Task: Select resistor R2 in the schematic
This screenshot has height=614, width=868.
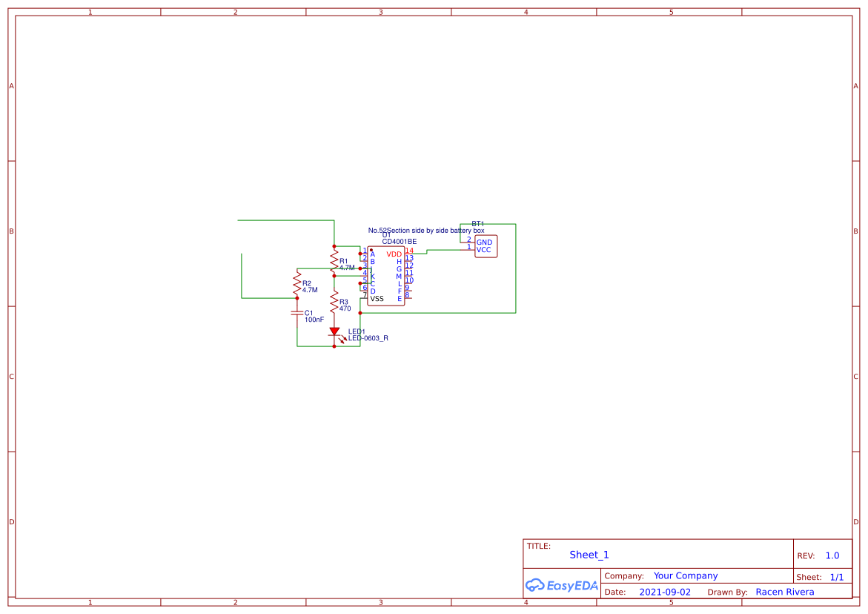Action: [296, 283]
